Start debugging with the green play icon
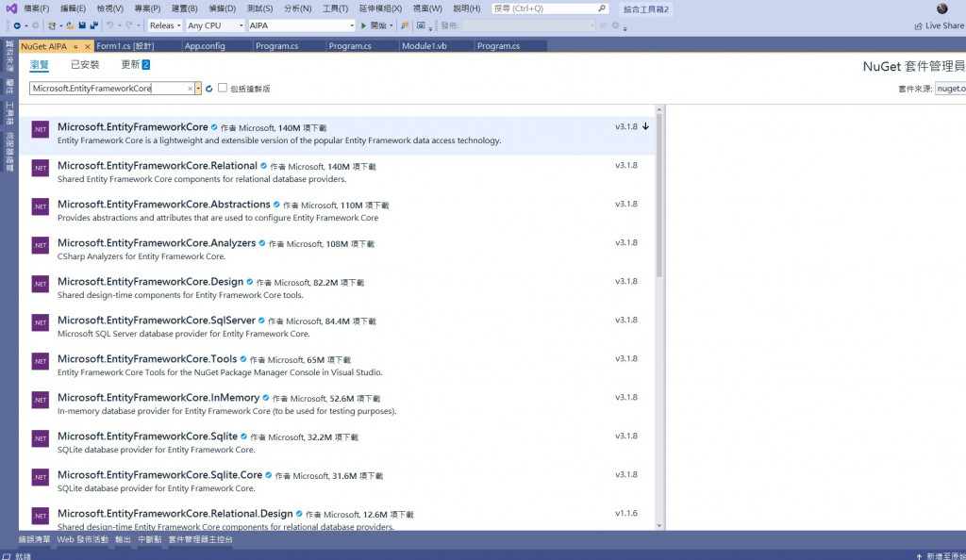The height and width of the screenshot is (560, 966). click(363, 25)
